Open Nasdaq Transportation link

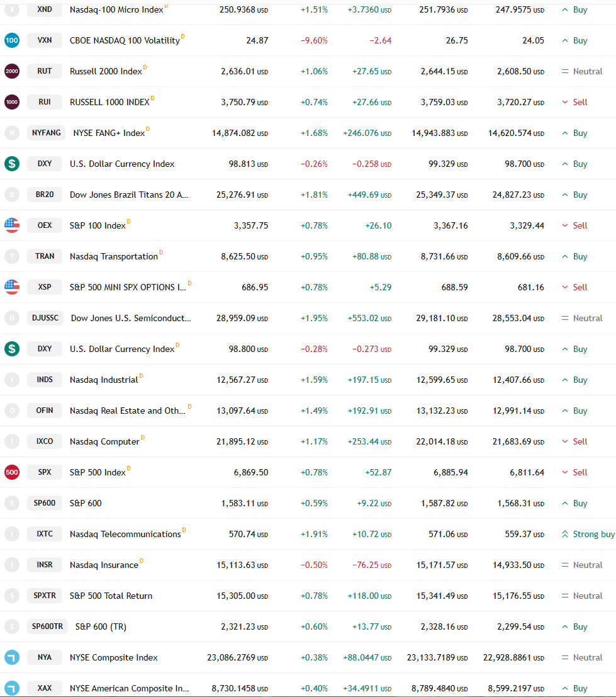tap(114, 256)
